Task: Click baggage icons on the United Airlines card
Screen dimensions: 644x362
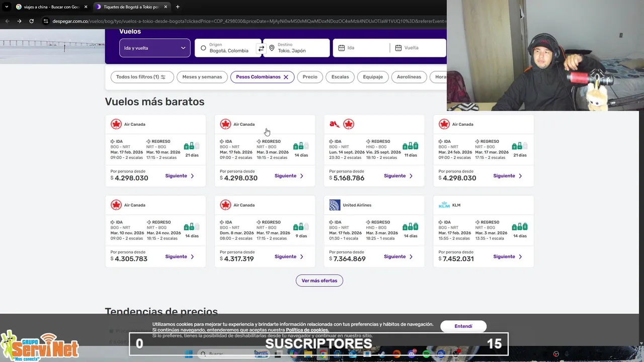Action: coord(411,227)
